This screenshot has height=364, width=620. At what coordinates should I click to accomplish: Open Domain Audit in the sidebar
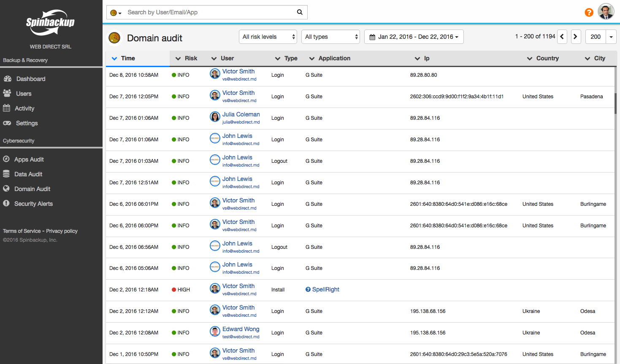[x=32, y=189]
